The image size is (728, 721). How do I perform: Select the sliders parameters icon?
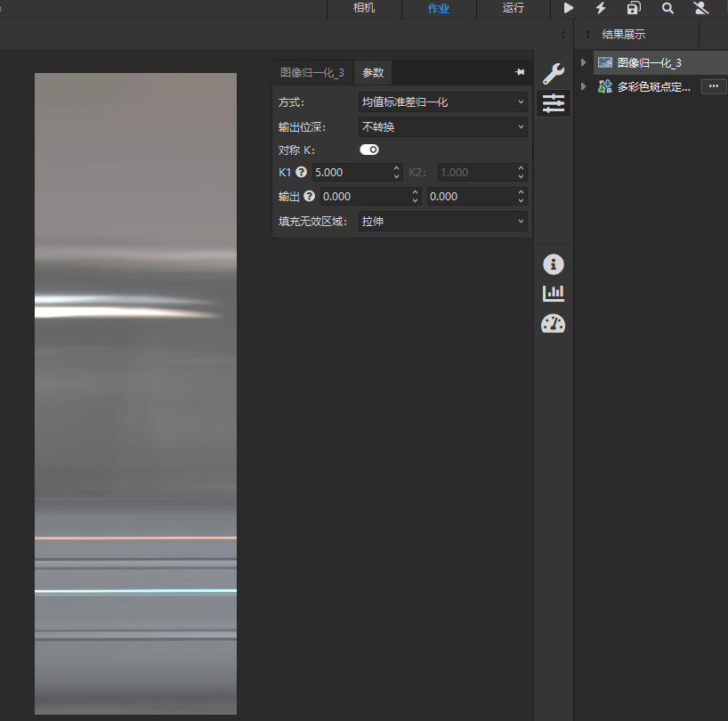tap(554, 103)
